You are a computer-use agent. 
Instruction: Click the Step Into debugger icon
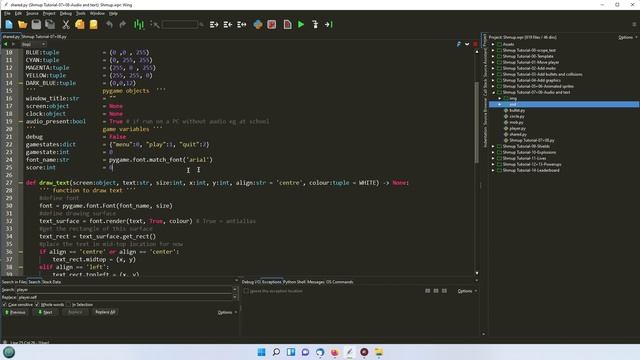315,24
